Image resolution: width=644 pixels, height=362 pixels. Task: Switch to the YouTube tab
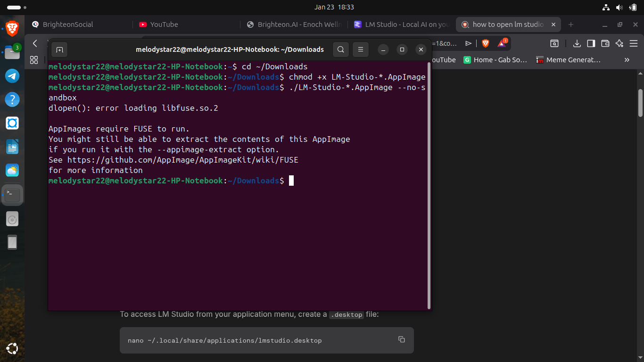coord(164,25)
